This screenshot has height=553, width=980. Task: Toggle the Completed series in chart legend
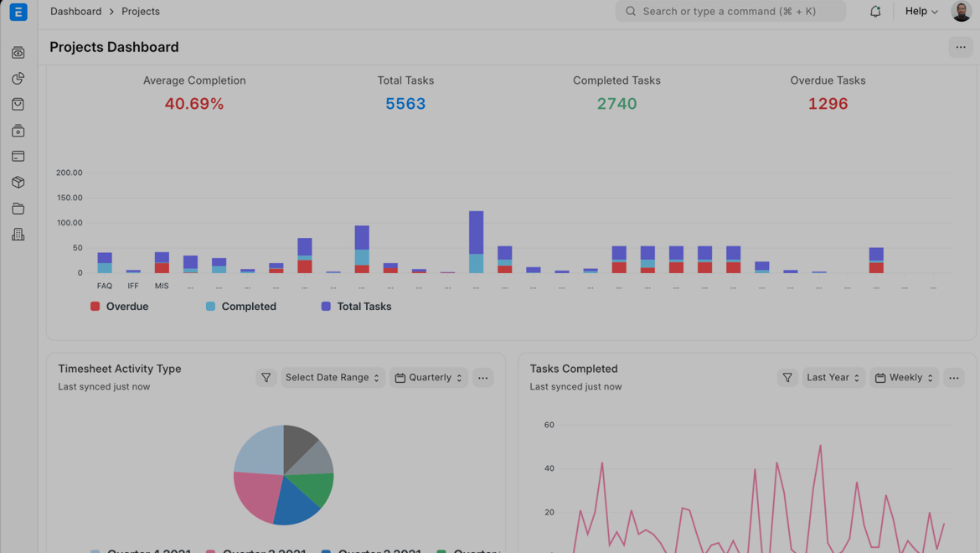coord(241,307)
